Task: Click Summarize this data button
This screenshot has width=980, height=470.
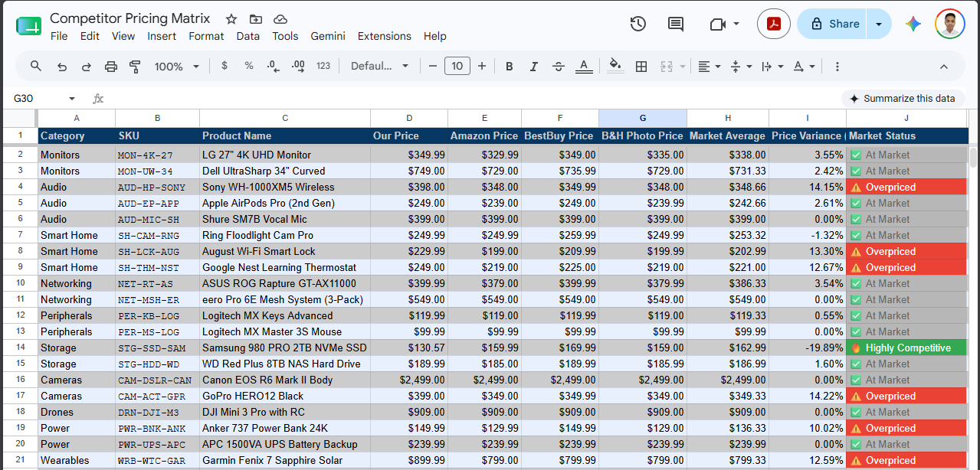Action: point(903,99)
